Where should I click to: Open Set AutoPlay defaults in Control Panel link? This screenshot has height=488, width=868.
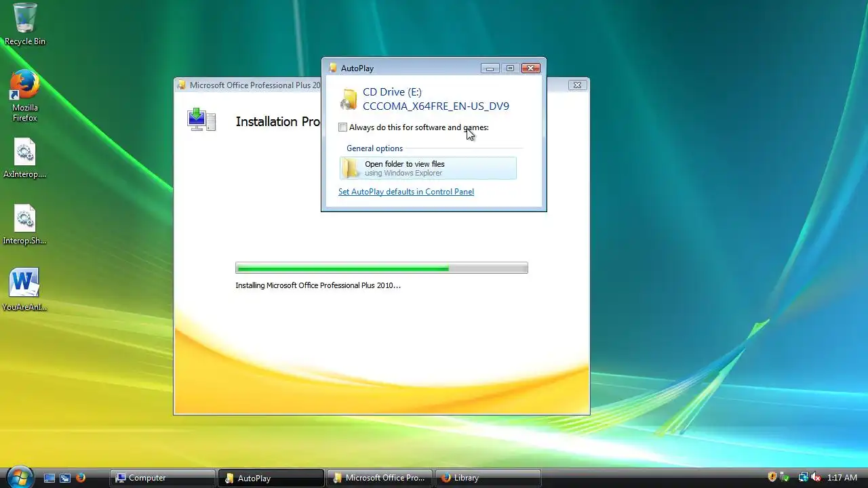coord(406,192)
